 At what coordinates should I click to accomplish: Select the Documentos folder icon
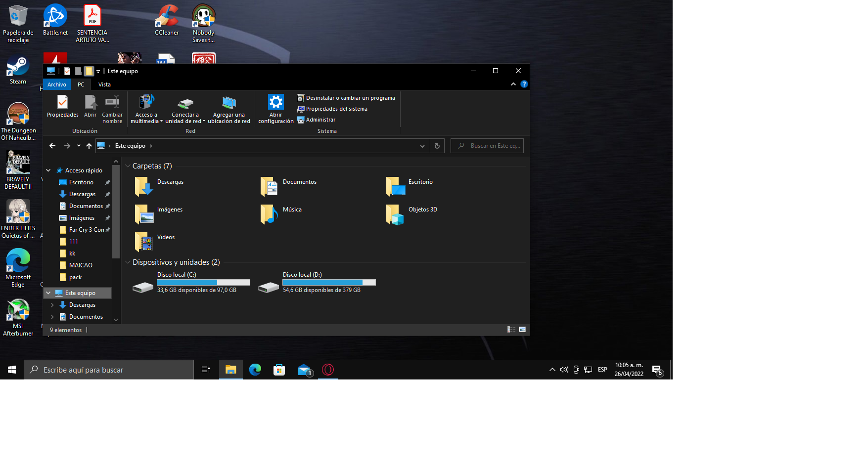click(270, 186)
